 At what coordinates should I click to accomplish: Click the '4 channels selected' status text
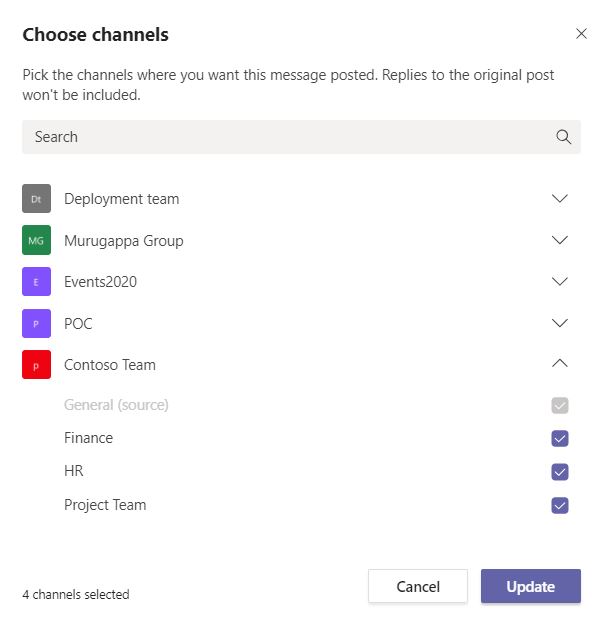click(x=76, y=594)
